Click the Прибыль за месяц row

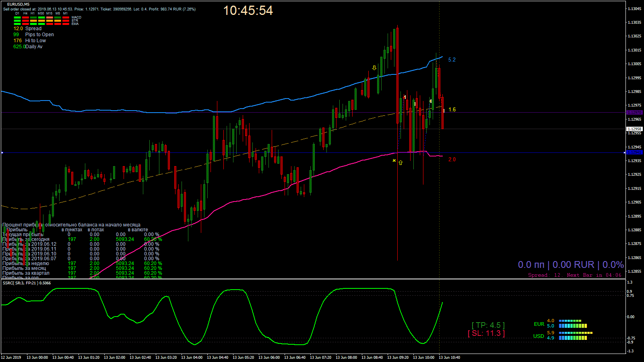click(x=82, y=268)
